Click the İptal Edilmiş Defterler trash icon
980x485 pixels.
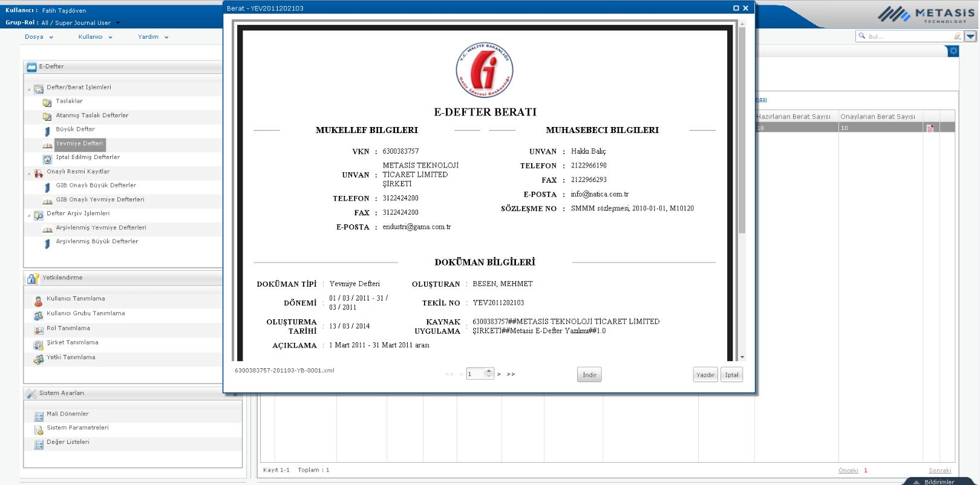coord(47,159)
